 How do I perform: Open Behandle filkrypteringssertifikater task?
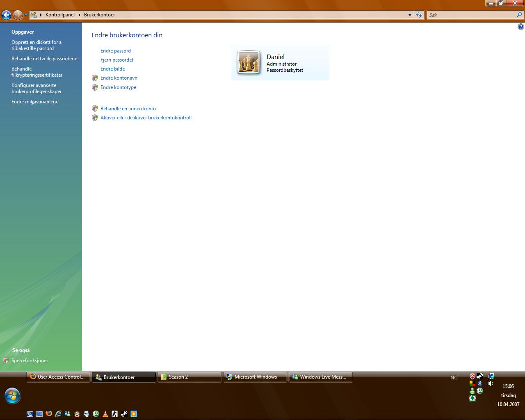(x=37, y=72)
